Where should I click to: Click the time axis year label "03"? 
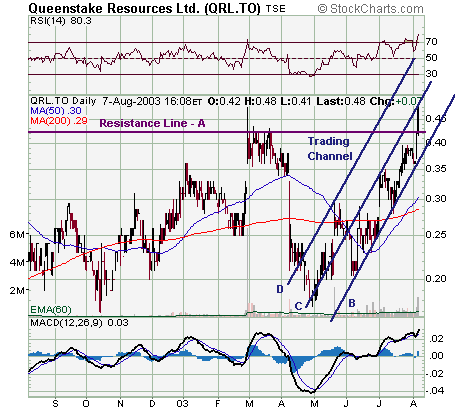tap(182, 404)
